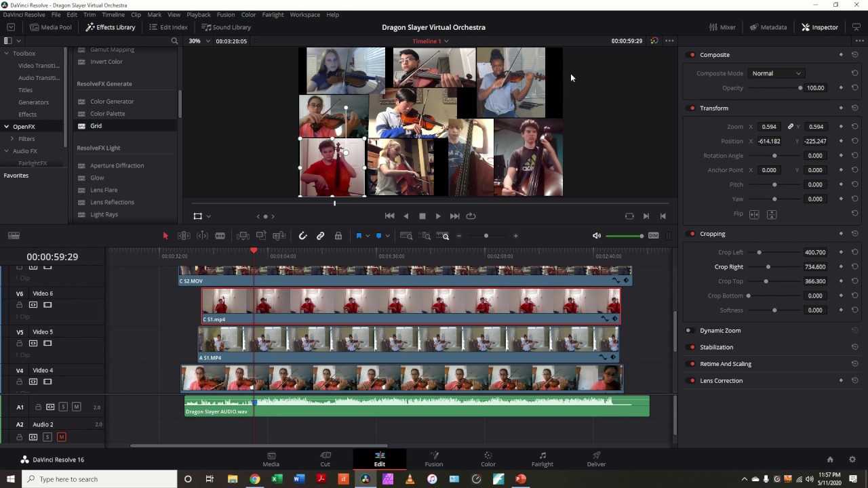The height and width of the screenshot is (488, 868).
Task: Flip clip vertically icon
Action: coord(772,214)
